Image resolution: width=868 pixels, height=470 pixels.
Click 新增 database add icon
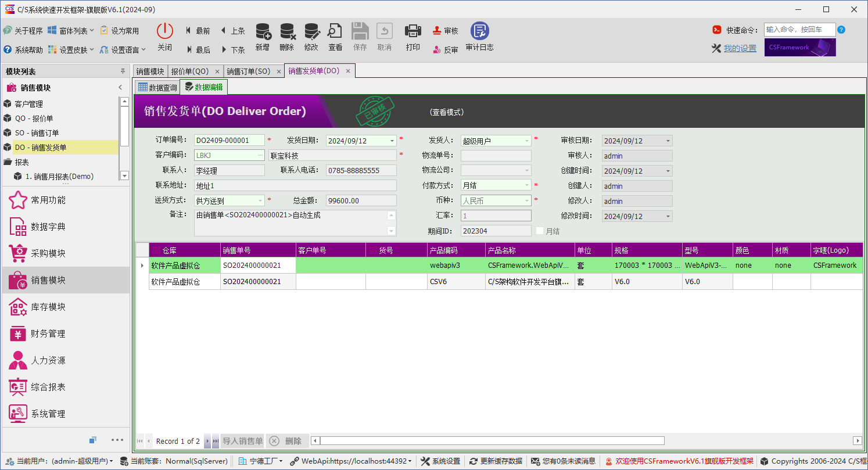click(263, 31)
